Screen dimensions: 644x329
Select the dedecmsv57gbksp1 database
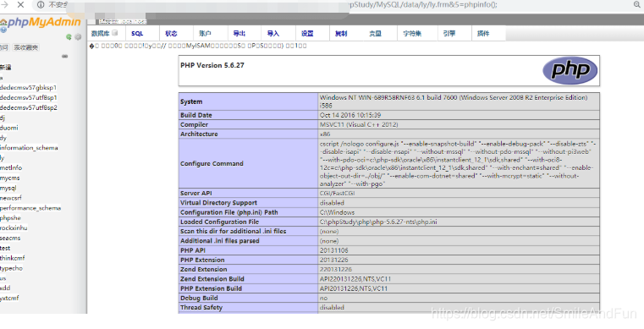28,87
